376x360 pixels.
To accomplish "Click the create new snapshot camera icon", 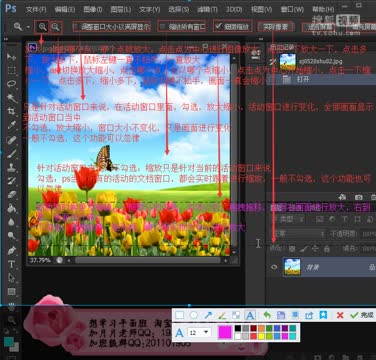I will (x=358, y=197).
